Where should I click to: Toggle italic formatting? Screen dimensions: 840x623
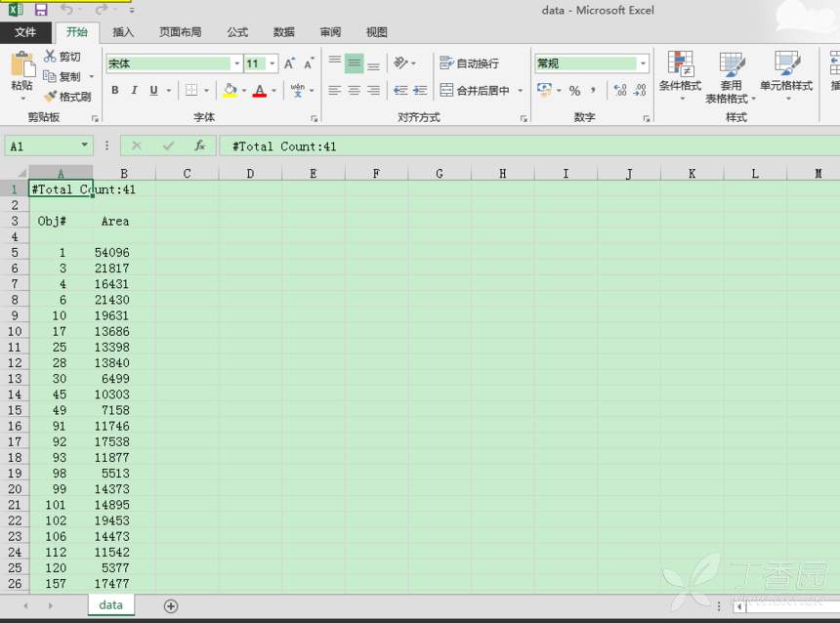(x=134, y=91)
